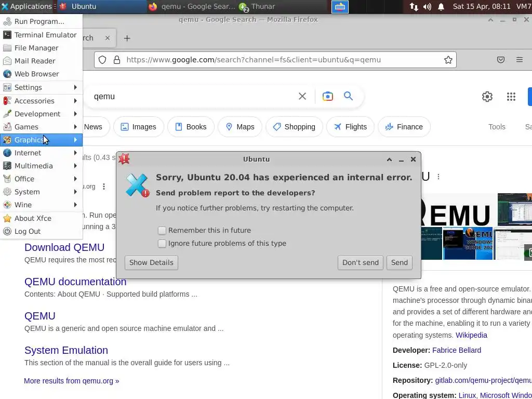Viewport: 532px width, 399px height.
Task: Switch to the Maps results filter
Action: [x=240, y=127]
